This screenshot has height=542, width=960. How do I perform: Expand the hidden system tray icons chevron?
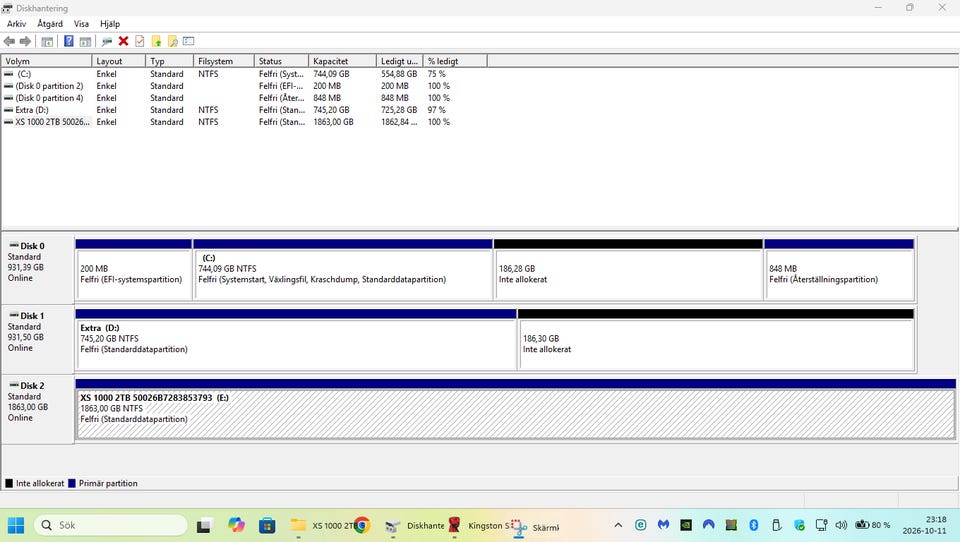tap(618, 525)
